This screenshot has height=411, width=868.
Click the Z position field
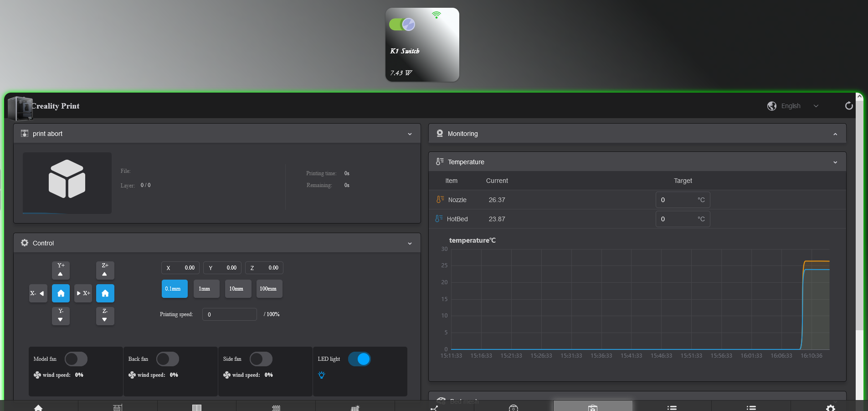[x=264, y=268]
